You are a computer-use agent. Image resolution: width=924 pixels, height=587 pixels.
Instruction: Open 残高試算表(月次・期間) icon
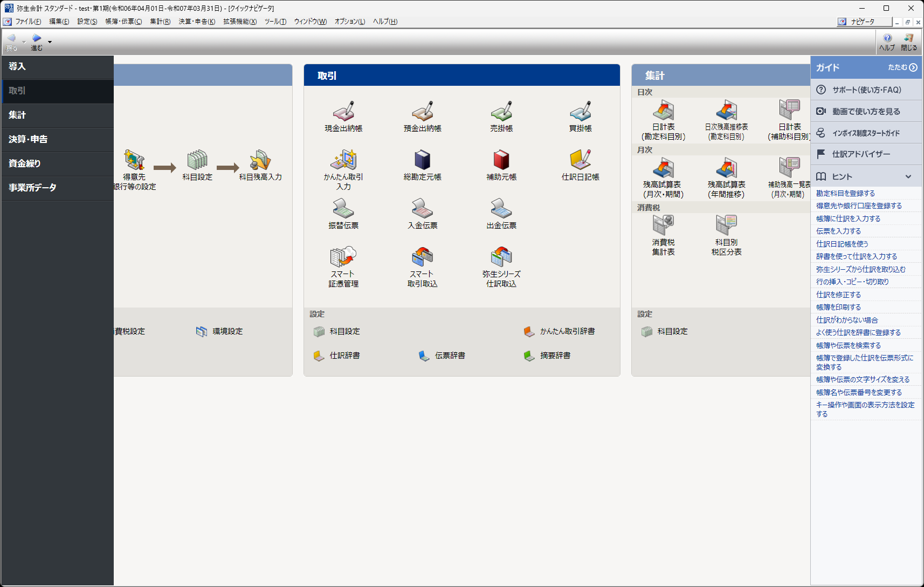tap(664, 168)
